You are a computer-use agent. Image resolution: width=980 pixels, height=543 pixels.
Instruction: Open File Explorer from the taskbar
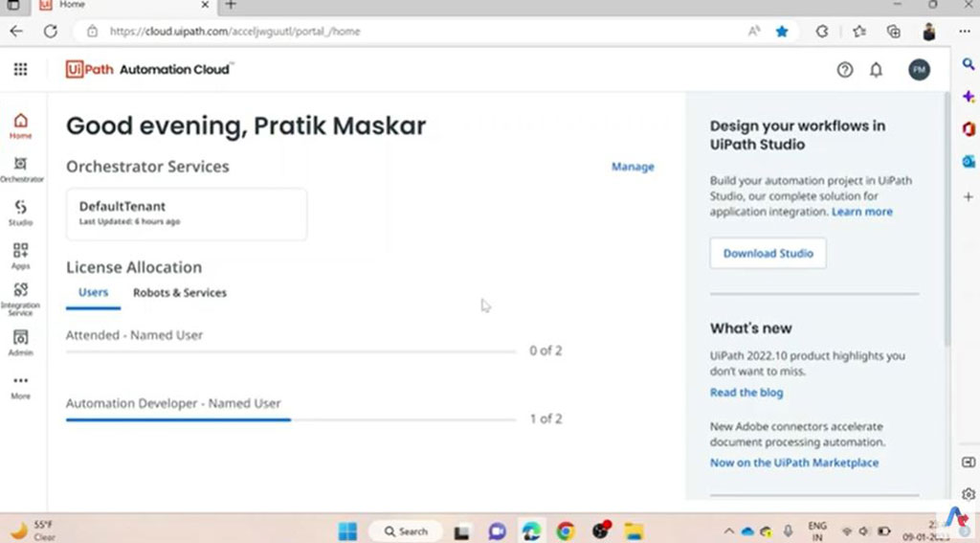click(634, 532)
